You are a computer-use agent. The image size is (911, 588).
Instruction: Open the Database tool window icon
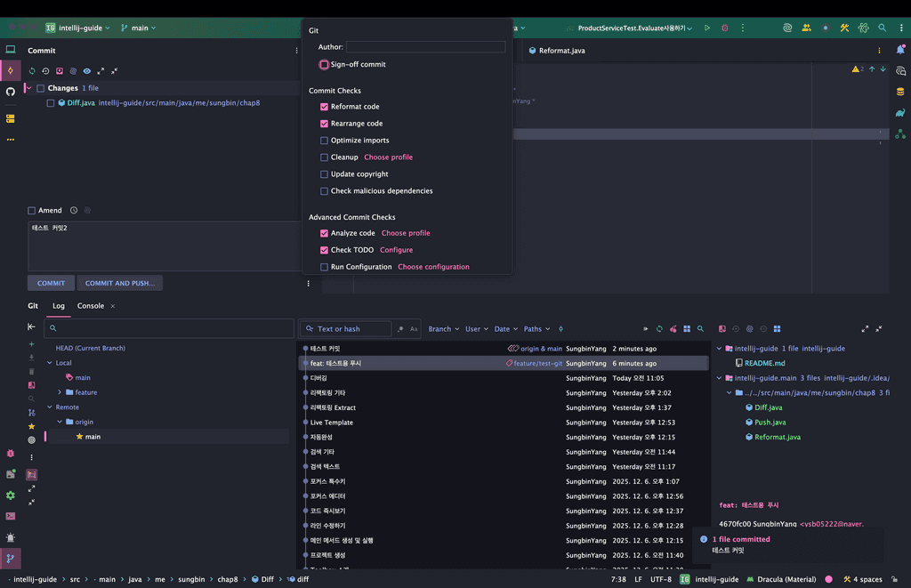[900, 91]
